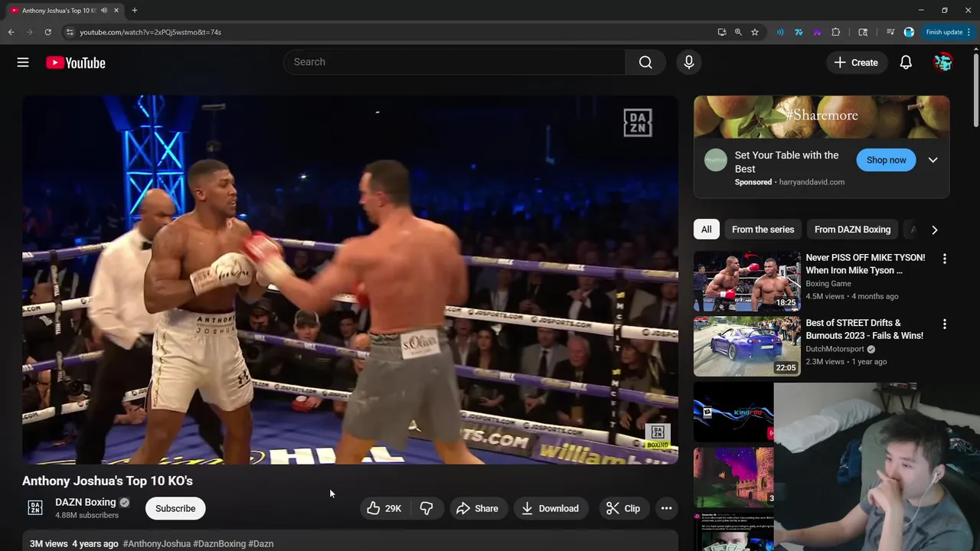Close the Anthony Joshua tab
The image size is (980, 551).
point(116,10)
